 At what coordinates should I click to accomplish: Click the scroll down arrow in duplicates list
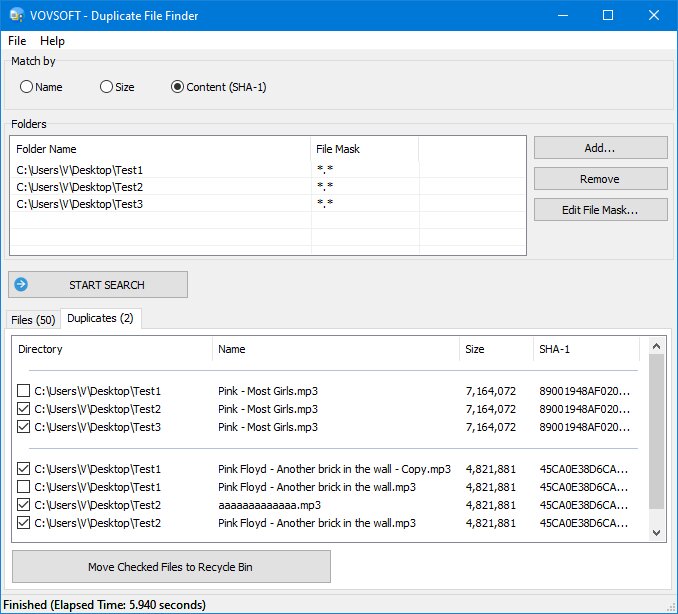(x=656, y=533)
